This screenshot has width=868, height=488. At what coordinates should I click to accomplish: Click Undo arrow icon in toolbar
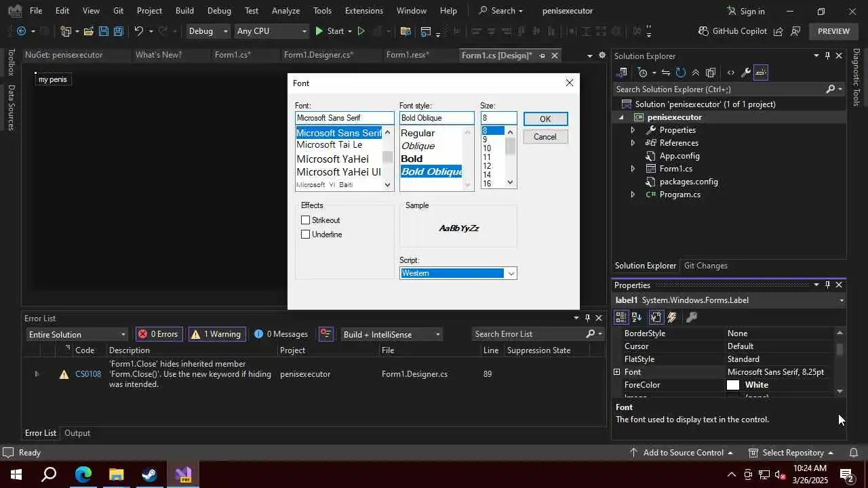[x=138, y=31]
